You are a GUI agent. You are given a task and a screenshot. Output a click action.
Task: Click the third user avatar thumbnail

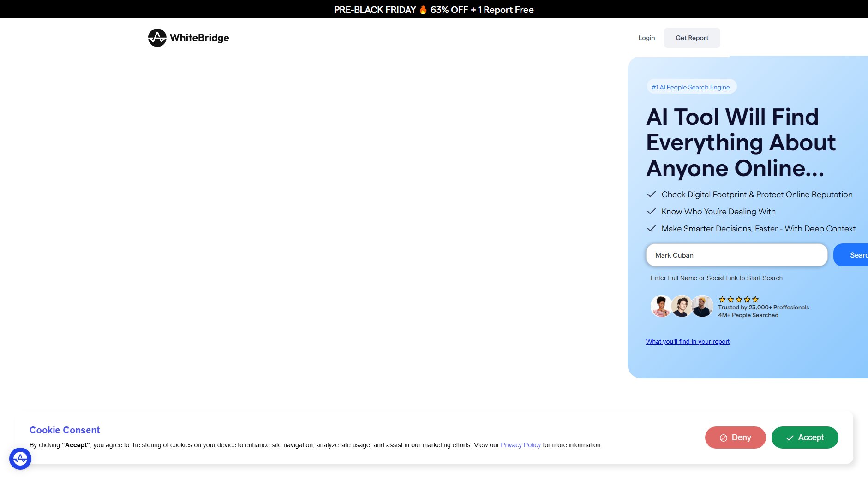point(702,306)
